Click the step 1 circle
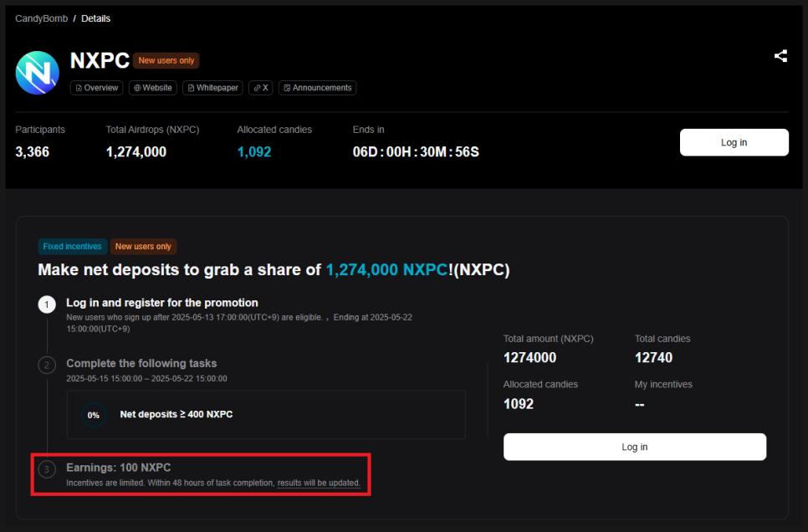This screenshot has height=532, width=808. pyautogui.click(x=47, y=304)
